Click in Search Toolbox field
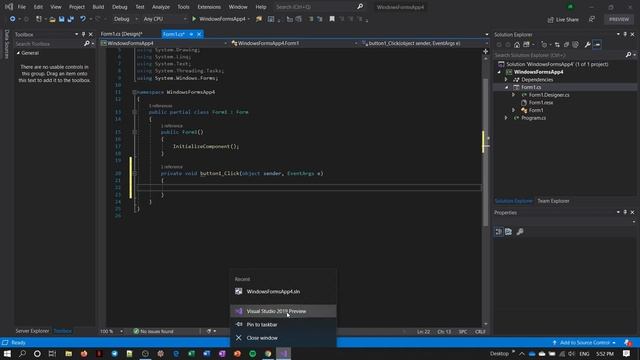The image size is (640, 360). (48, 44)
